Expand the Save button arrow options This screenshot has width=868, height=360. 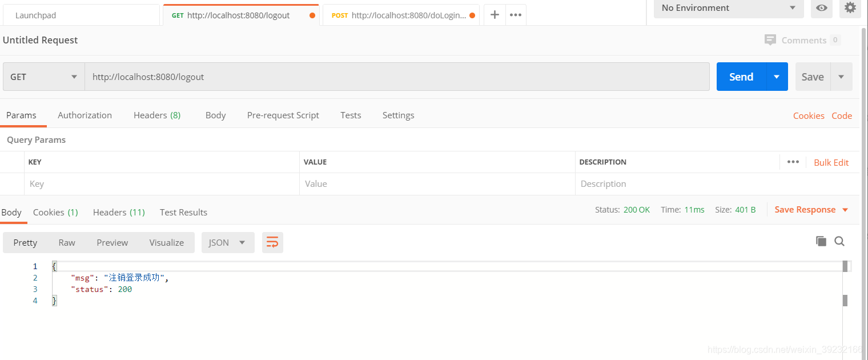[841, 77]
